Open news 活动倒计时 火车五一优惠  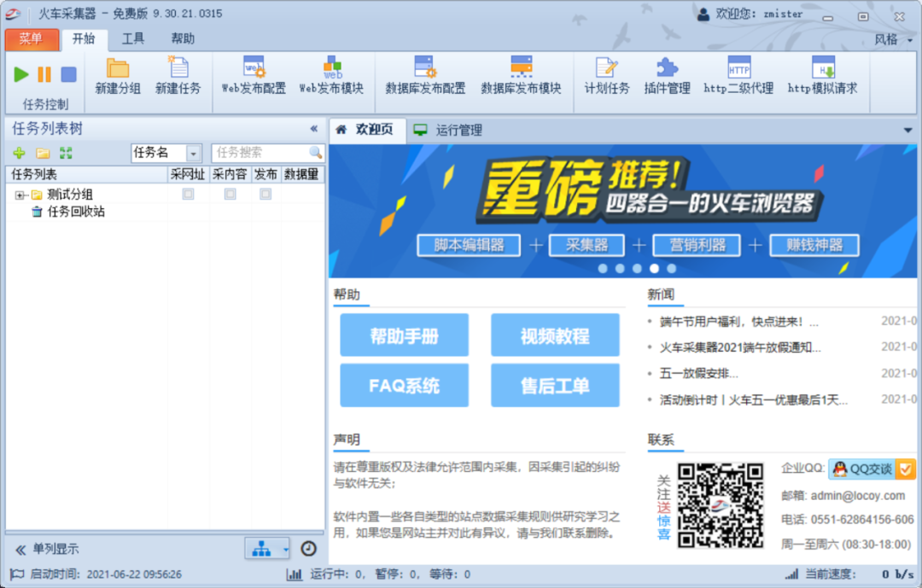tap(753, 400)
